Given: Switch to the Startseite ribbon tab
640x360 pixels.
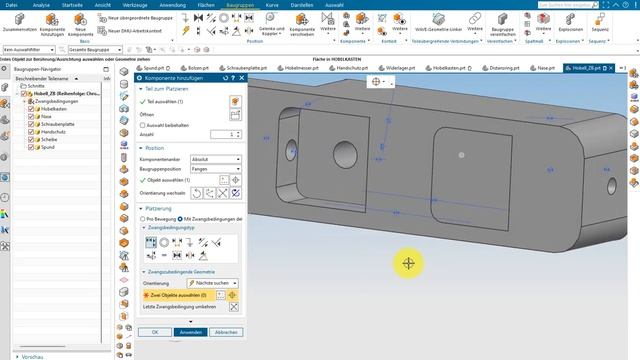Looking at the screenshot, I should tap(72, 5).
